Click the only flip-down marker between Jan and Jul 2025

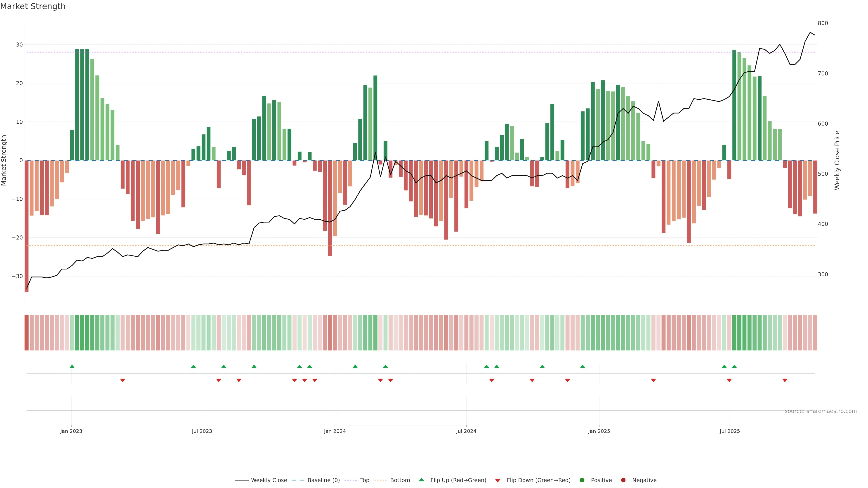(653, 380)
